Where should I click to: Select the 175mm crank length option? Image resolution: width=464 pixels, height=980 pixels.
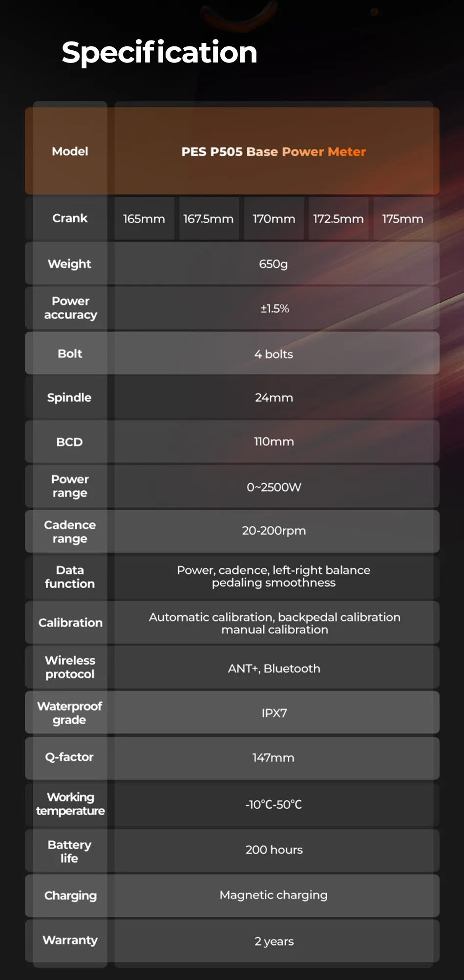[402, 219]
